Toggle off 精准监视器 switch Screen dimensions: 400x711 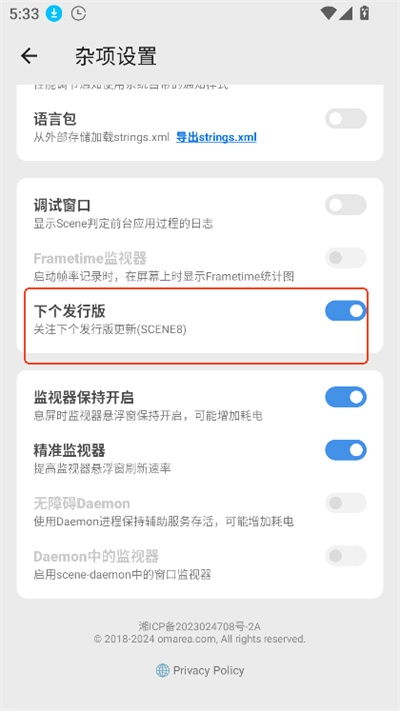346,450
